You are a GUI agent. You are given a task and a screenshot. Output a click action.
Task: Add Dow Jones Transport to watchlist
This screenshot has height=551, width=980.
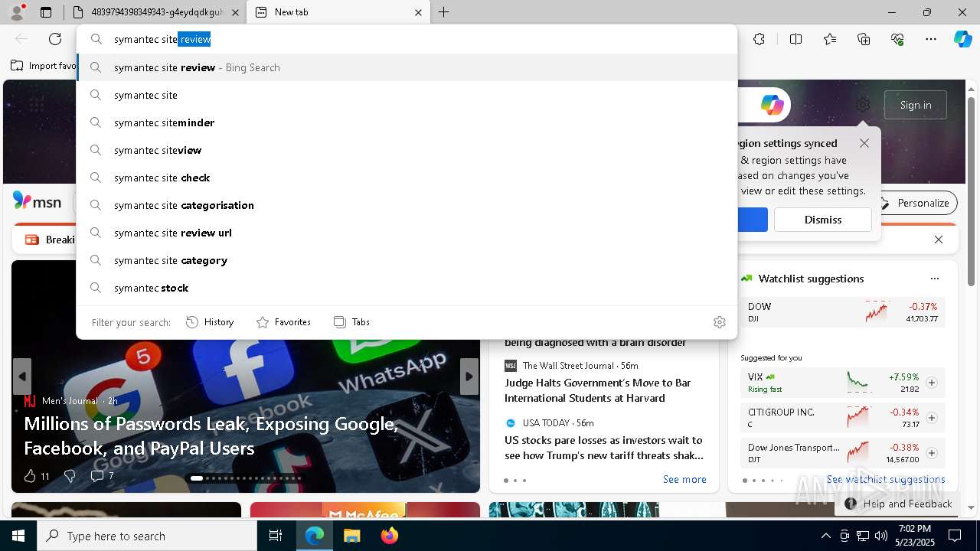point(932,453)
